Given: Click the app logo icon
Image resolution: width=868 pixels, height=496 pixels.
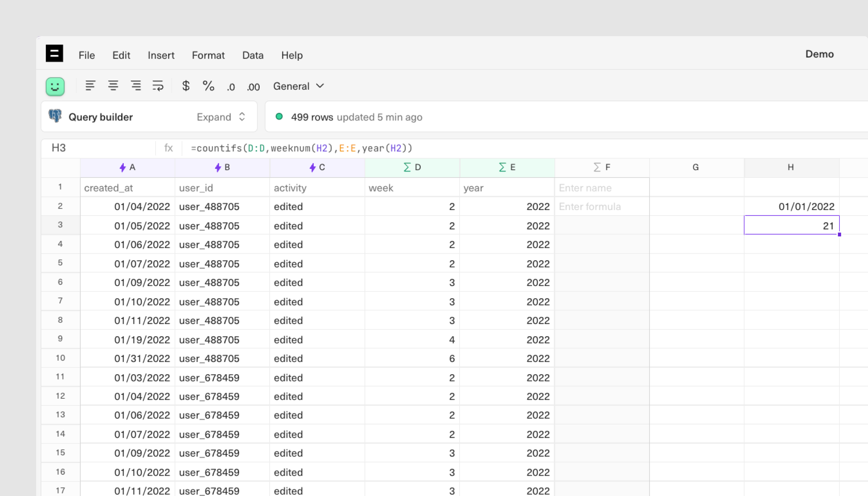Looking at the screenshot, I should 54,54.
